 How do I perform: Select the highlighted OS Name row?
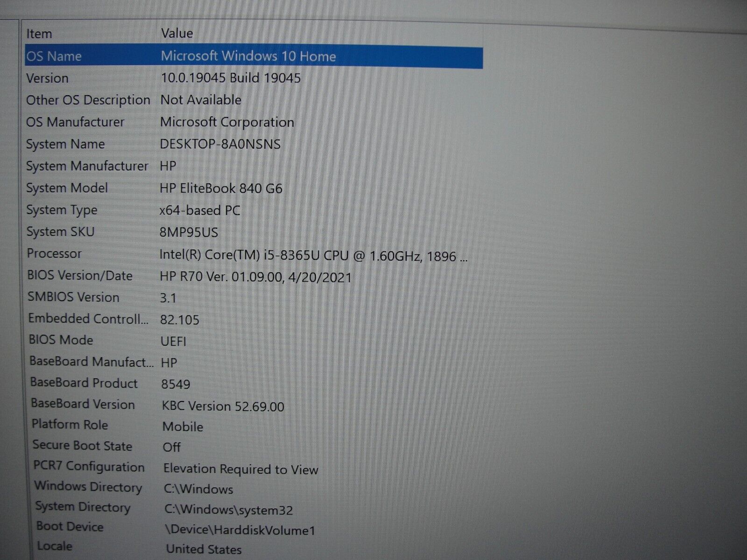[x=254, y=56]
